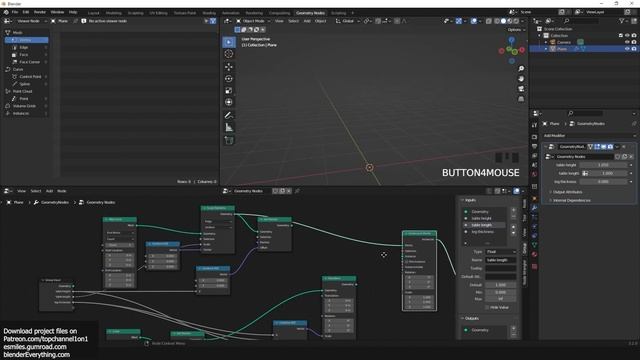640x360 pixels.
Task: Select the Annotate tool in viewport toolbar
Action: click(x=229, y=116)
